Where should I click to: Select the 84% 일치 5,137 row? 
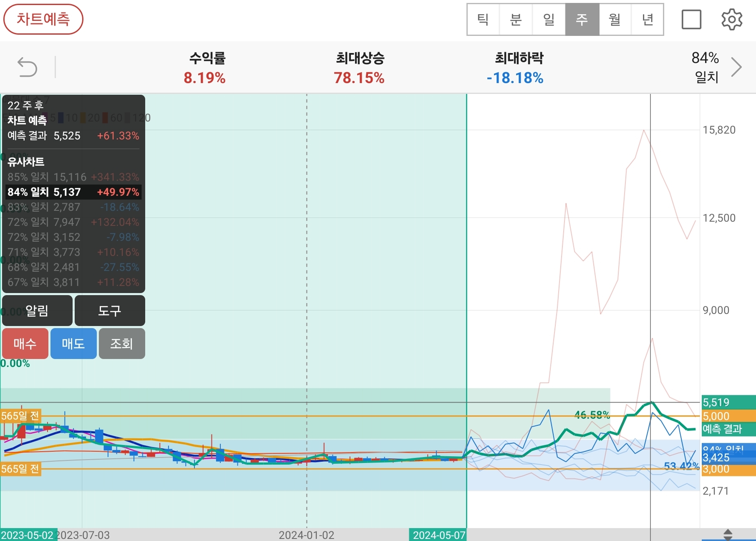click(x=73, y=192)
